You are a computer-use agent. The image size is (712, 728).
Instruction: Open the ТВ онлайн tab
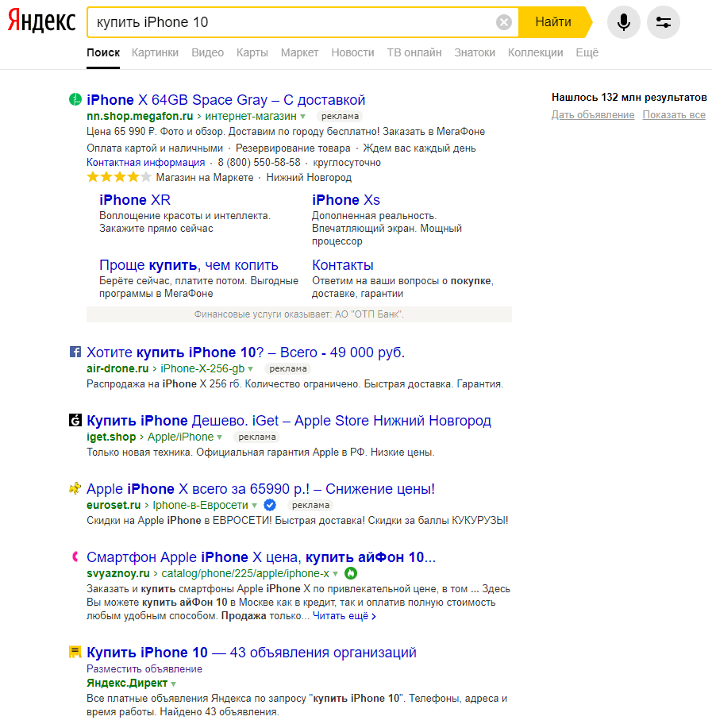414,53
